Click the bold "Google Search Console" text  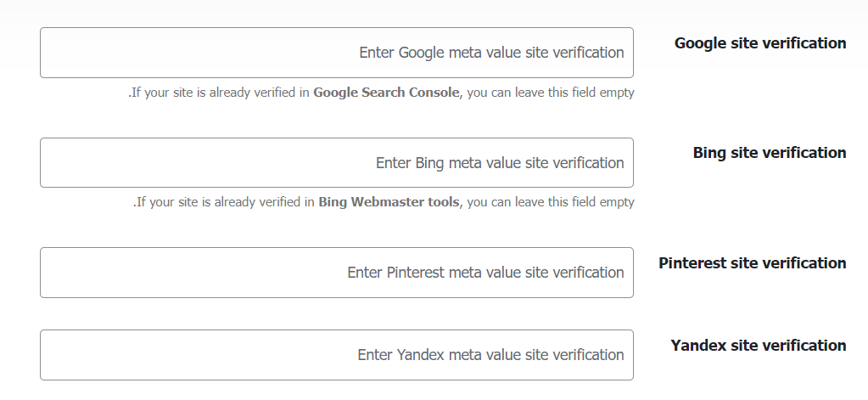386,93
